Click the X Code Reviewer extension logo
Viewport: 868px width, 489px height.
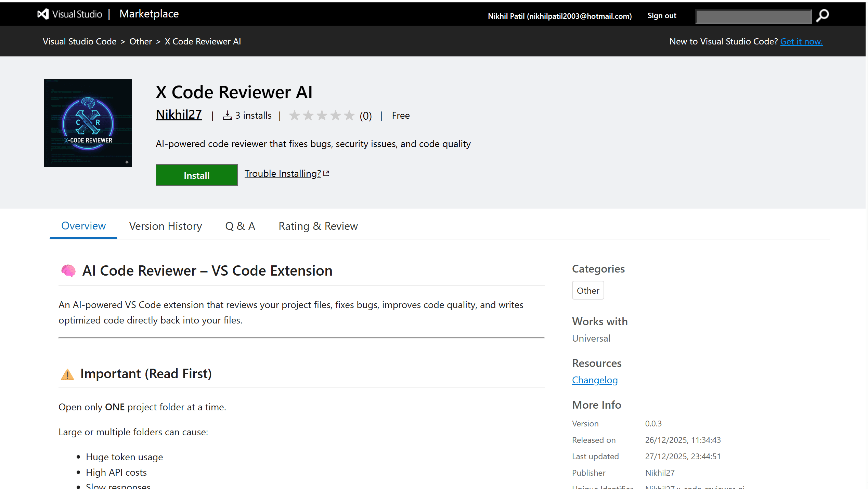pos(88,123)
